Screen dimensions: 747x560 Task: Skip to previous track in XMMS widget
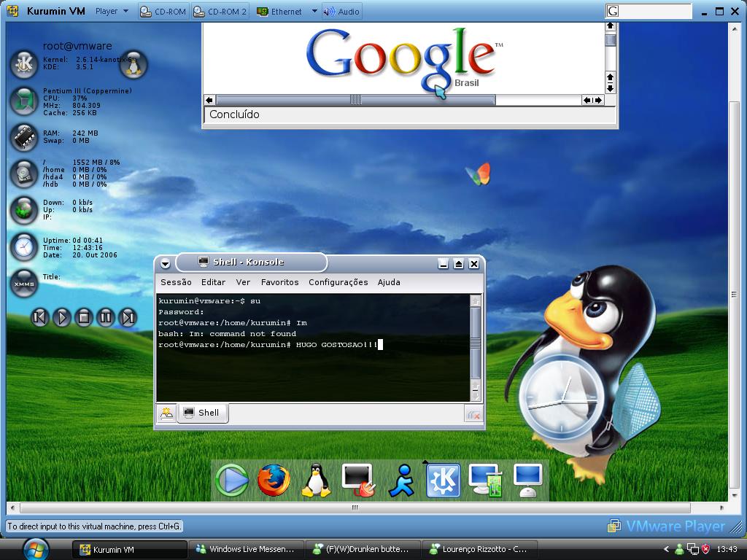click(40, 317)
